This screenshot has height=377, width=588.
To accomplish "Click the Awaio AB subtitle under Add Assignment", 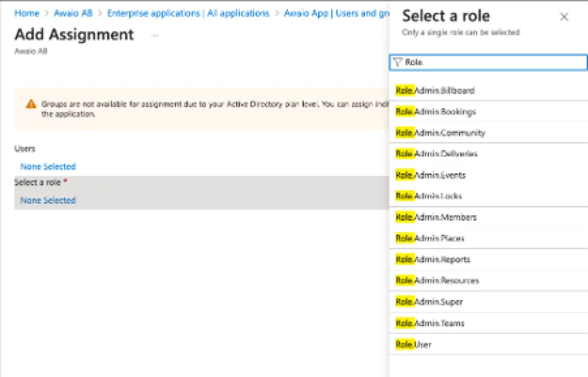I will (x=31, y=51).
